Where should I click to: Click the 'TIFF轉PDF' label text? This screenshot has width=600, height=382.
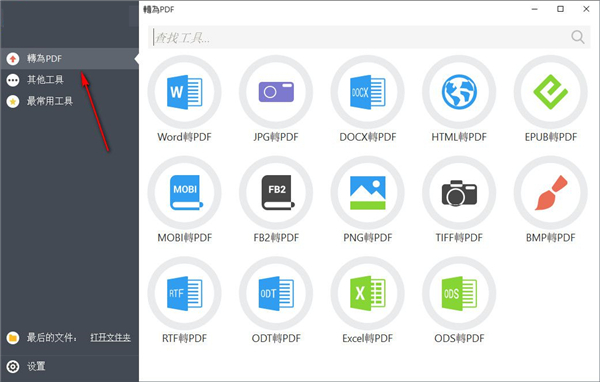tap(459, 238)
